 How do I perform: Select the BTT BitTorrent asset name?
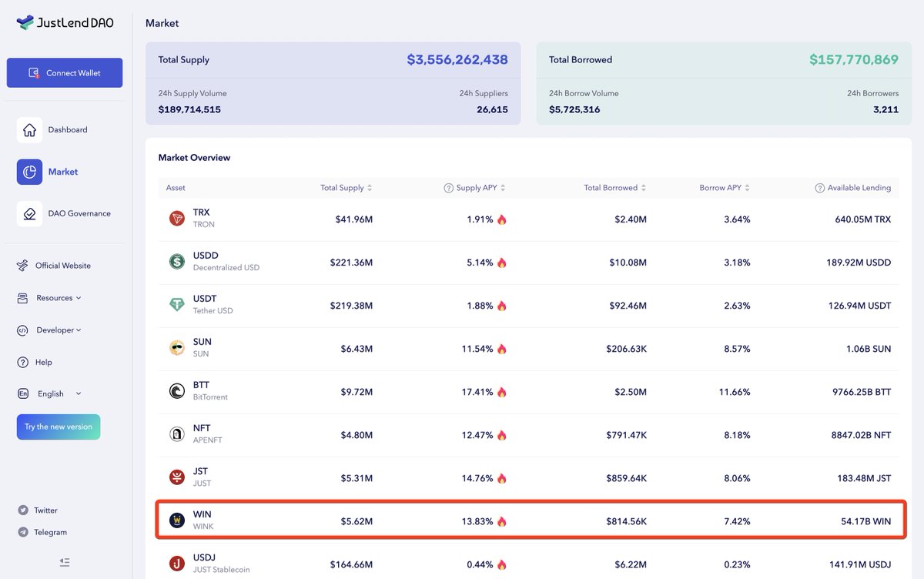pyautogui.click(x=210, y=390)
